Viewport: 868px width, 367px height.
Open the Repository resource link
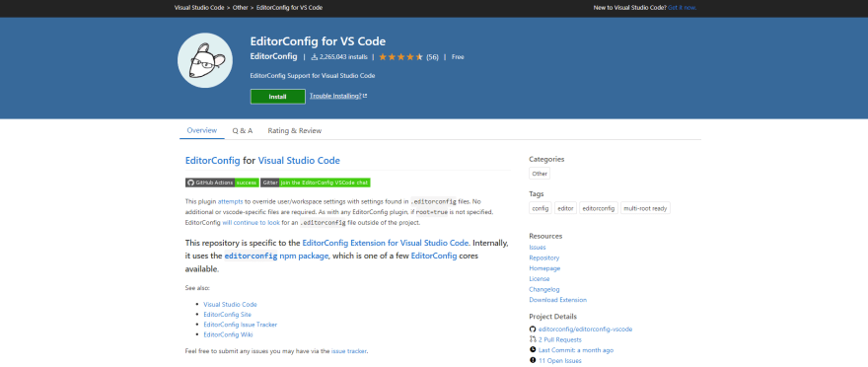click(544, 257)
